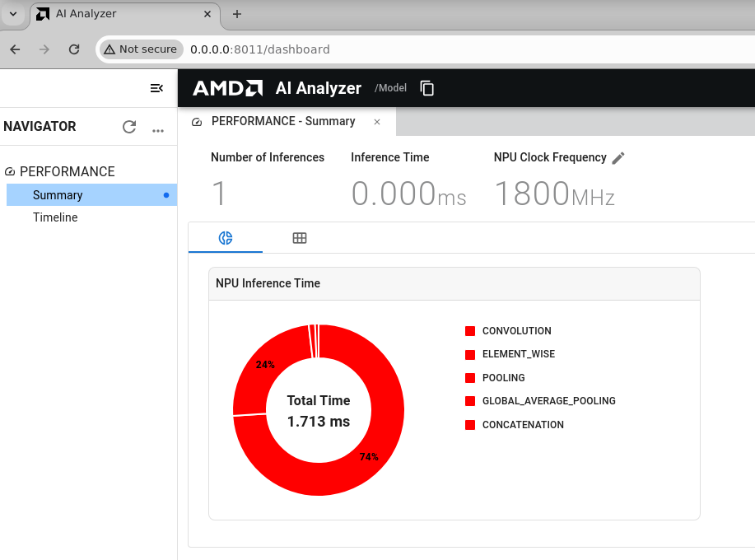
Task: Switch to the table grid view
Action: [x=300, y=238]
